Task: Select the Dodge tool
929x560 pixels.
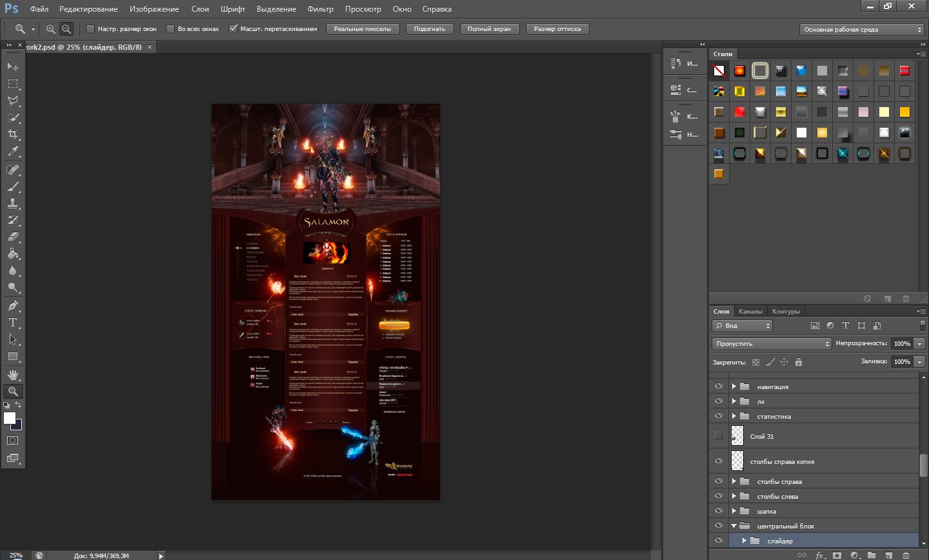Action: [13, 287]
